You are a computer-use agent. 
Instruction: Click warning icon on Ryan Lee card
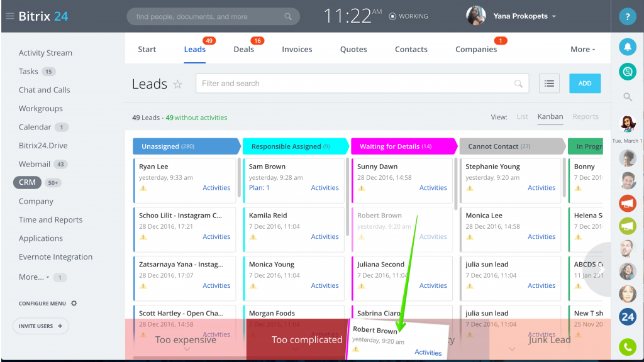143,188
